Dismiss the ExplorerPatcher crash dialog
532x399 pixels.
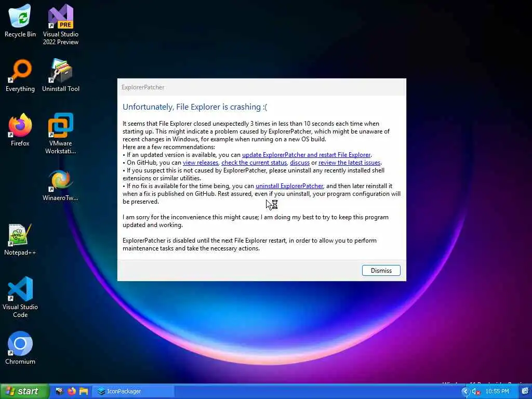(x=381, y=270)
